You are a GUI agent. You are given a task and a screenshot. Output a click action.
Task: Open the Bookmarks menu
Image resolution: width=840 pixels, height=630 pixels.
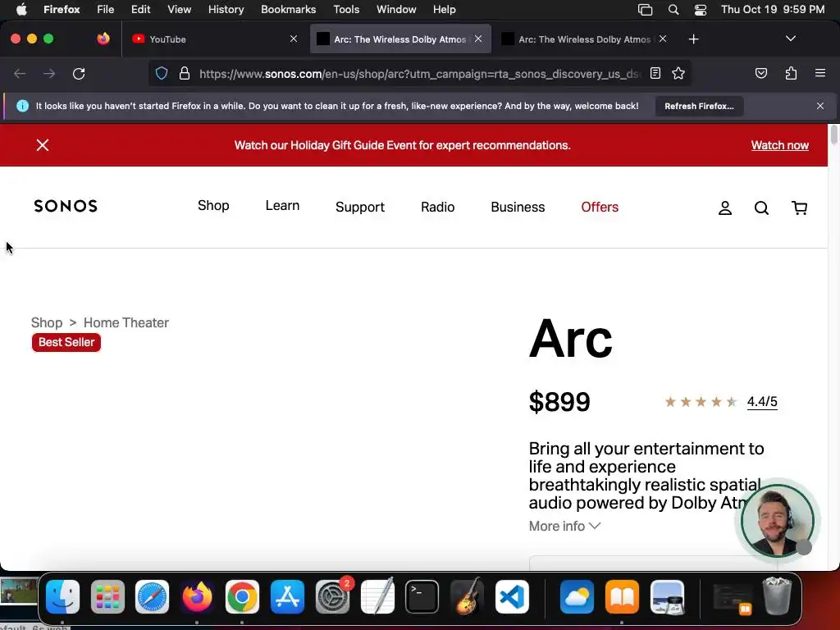[288, 9]
